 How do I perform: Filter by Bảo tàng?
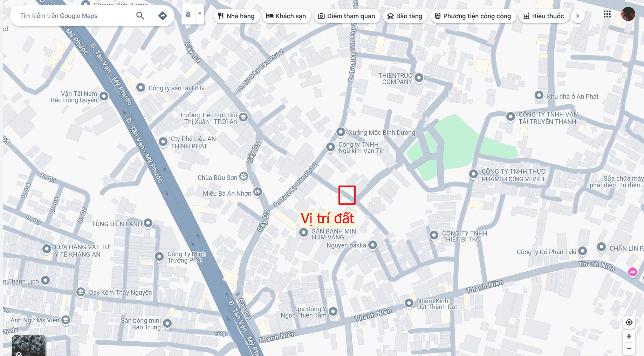point(405,16)
